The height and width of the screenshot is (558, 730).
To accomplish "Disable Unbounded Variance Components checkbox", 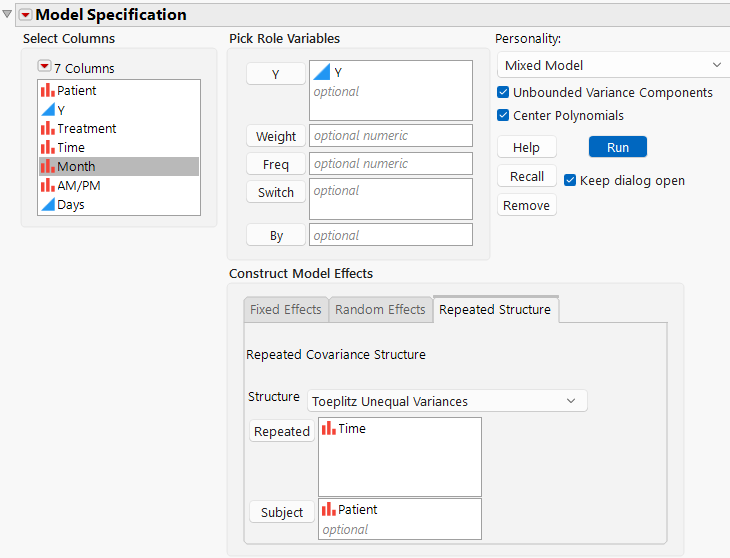I will point(504,92).
